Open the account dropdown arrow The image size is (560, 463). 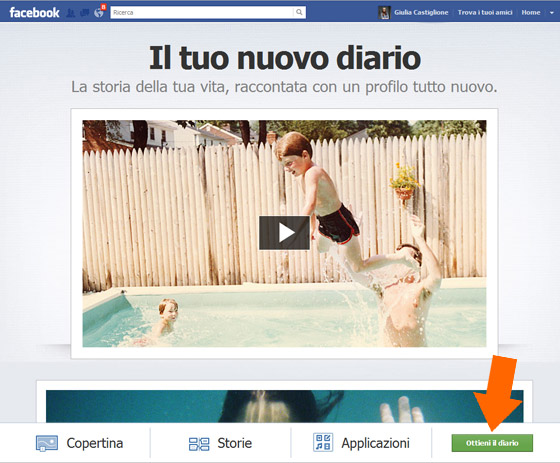[551, 13]
